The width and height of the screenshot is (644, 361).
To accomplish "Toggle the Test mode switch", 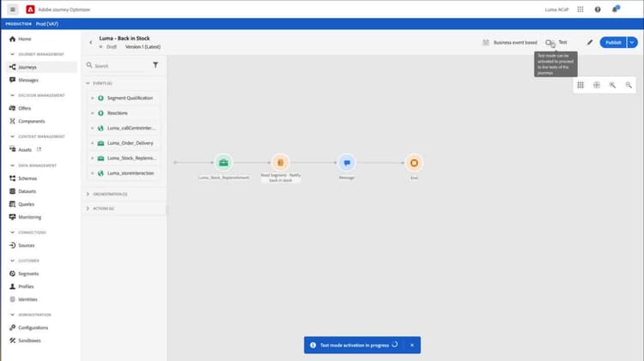I will click(550, 42).
